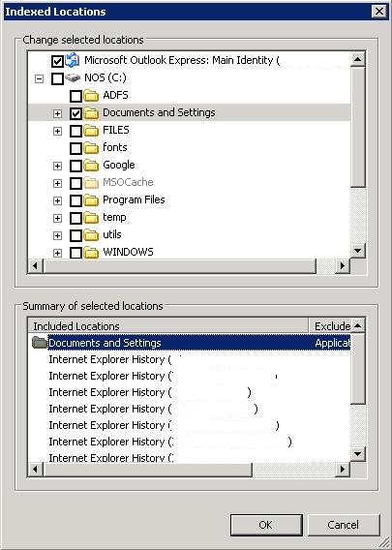
Task: Click the Cancel button
Action: 344,525
